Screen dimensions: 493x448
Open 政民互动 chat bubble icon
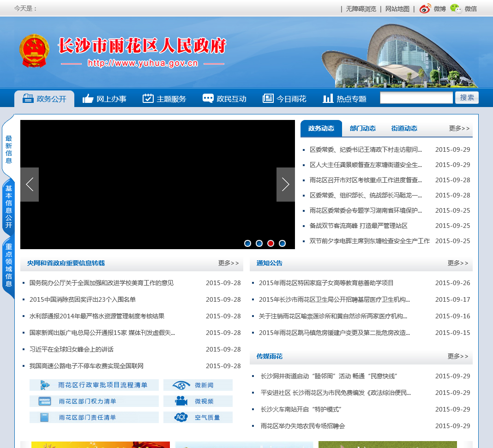tap(208, 99)
